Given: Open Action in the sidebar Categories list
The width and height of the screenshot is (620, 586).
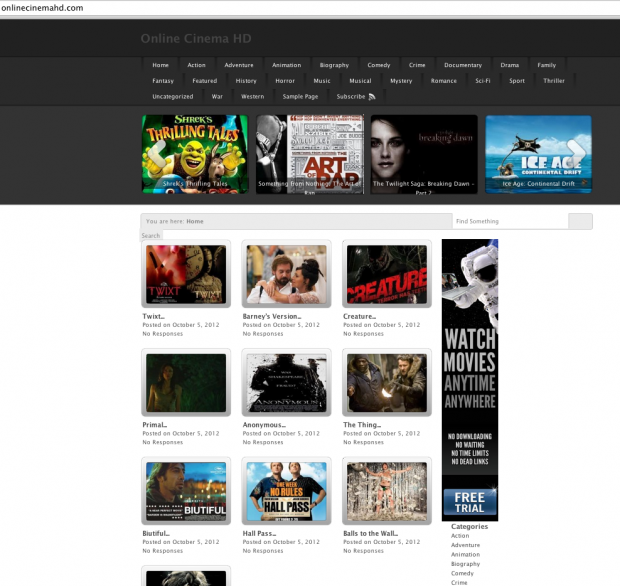Looking at the screenshot, I should point(460,536).
